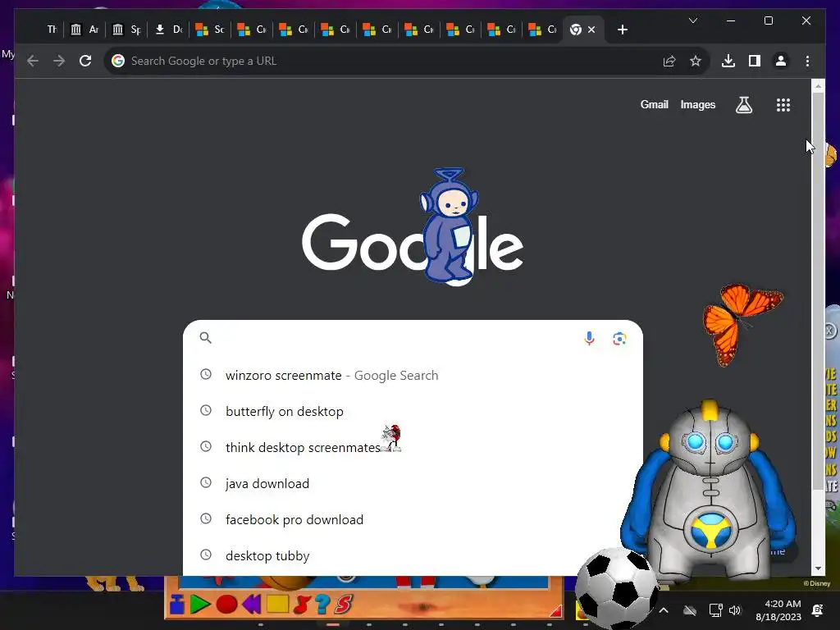Click the yellow stop square in orange toolbar
Screen dimensions: 840x630
coord(277,605)
